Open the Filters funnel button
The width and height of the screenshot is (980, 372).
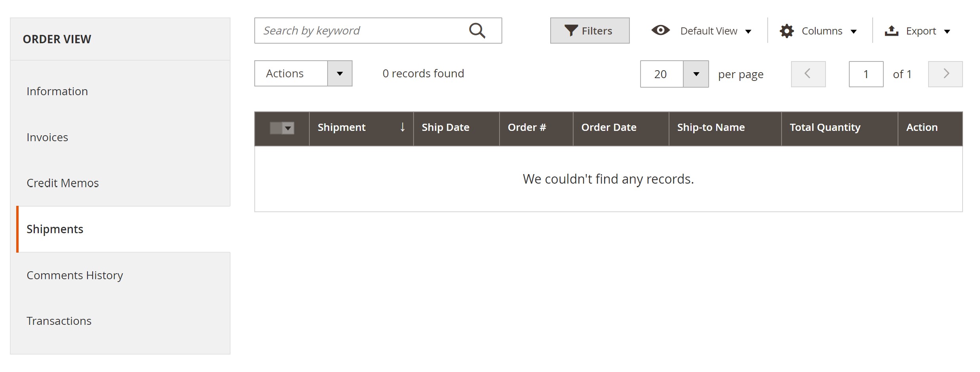589,31
